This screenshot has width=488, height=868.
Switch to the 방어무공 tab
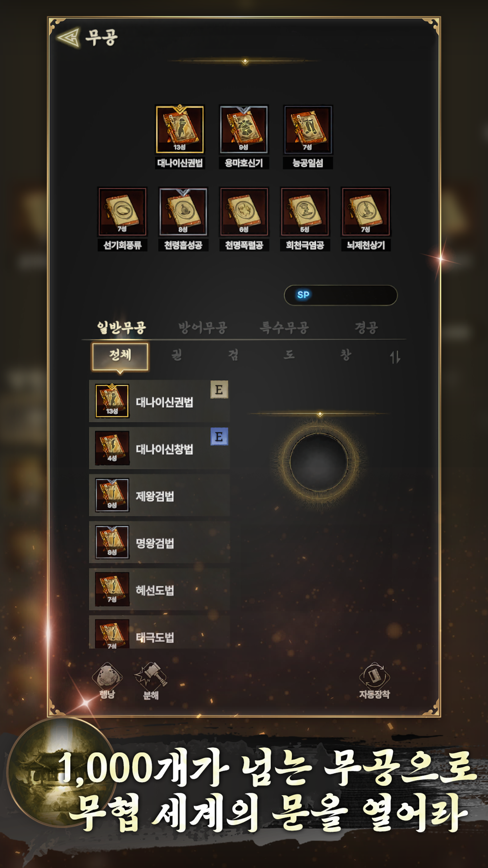tap(203, 327)
